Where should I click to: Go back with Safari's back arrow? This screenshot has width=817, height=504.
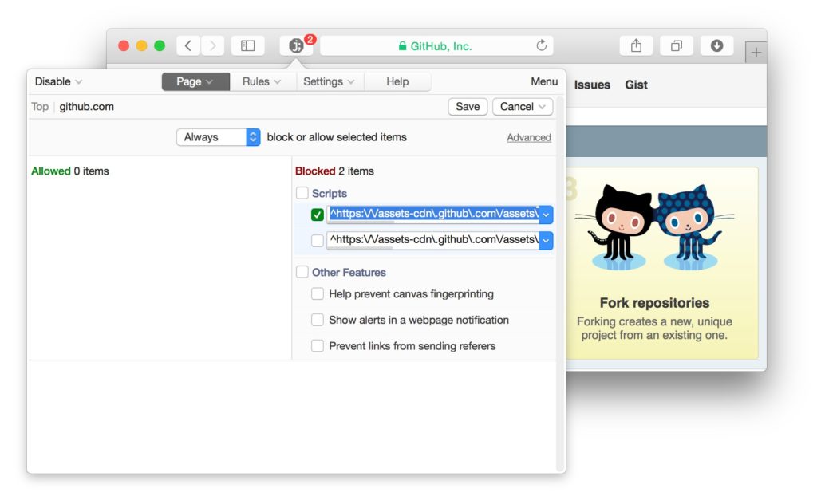[188, 45]
